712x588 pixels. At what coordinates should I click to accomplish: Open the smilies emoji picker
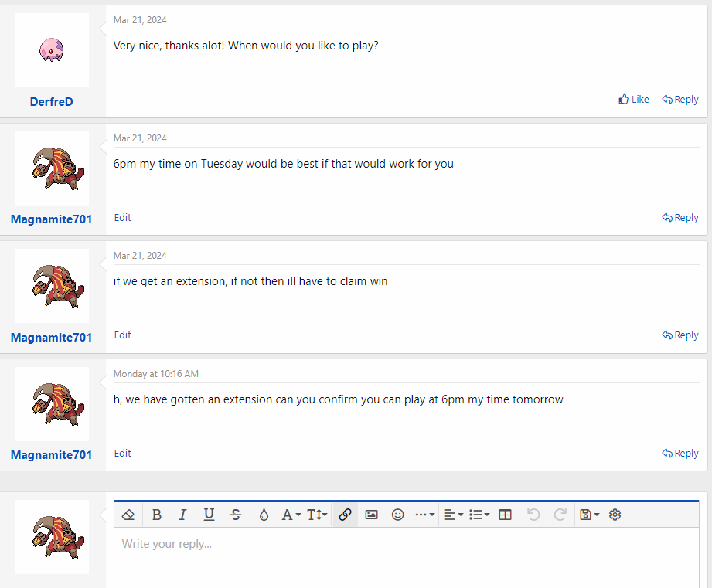click(397, 515)
